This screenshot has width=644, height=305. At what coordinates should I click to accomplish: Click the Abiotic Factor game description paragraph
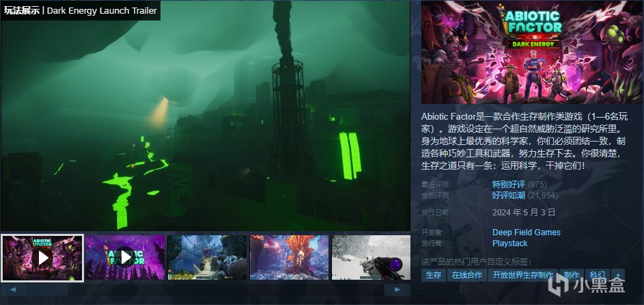click(524, 142)
